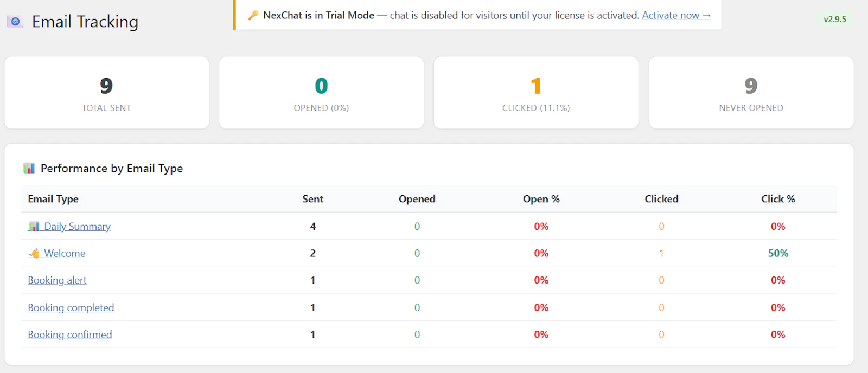Click the Open % column header

[541, 199]
